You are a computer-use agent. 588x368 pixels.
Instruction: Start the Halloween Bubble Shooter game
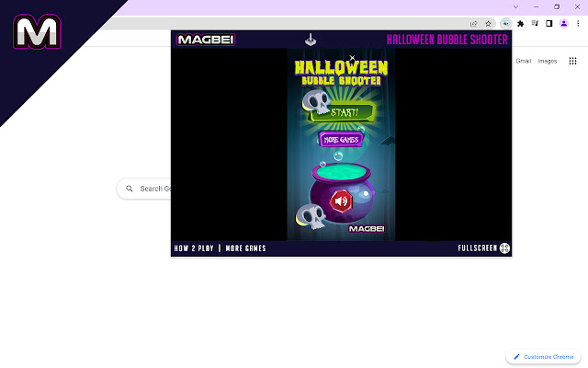(x=343, y=112)
